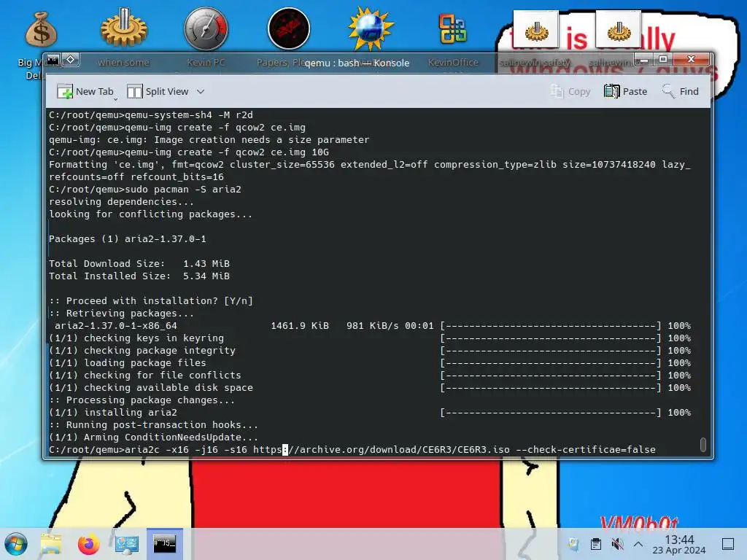
Task: Click the muted volume tray icon
Action: tap(617, 544)
